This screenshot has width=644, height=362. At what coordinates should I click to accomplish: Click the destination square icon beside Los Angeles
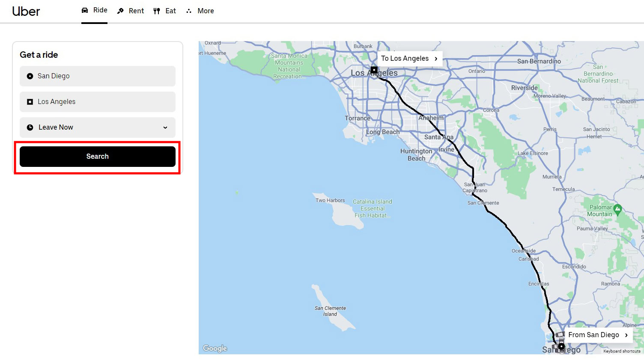[x=30, y=102]
